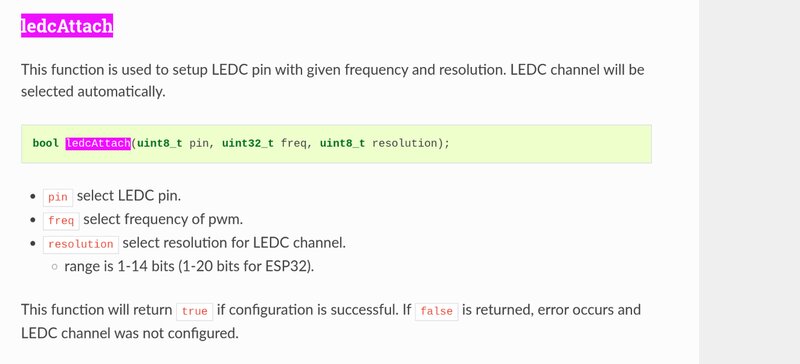Click the resolution inline code label
Image resolution: width=800 pixels, height=364 pixels.
click(x=81, y=244)
